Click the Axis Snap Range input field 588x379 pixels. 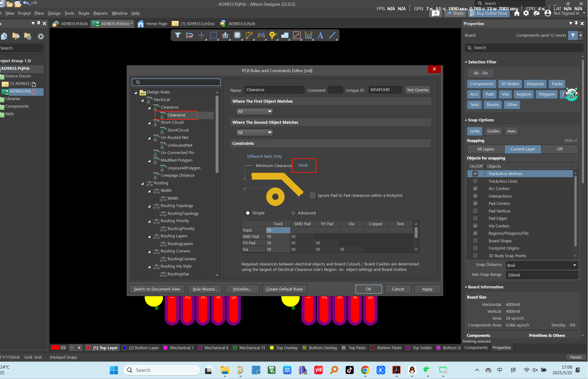coord(541,275)
